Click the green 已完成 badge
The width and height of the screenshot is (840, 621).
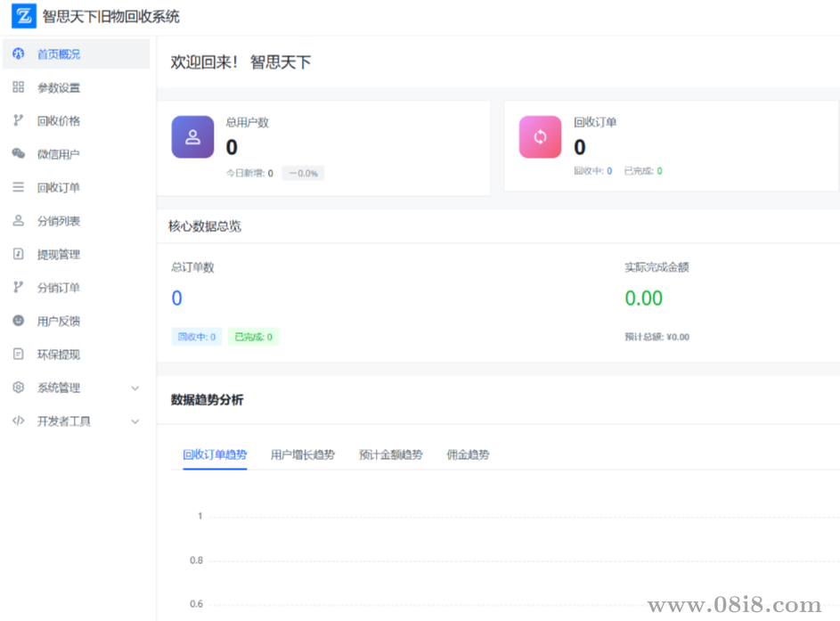[x=253, y=337]
